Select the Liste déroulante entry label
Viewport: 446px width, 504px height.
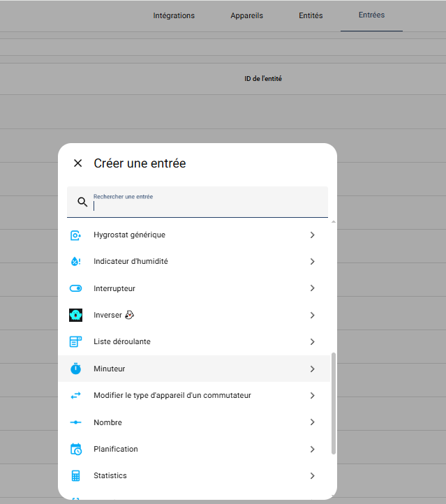(x=122, y=342)
